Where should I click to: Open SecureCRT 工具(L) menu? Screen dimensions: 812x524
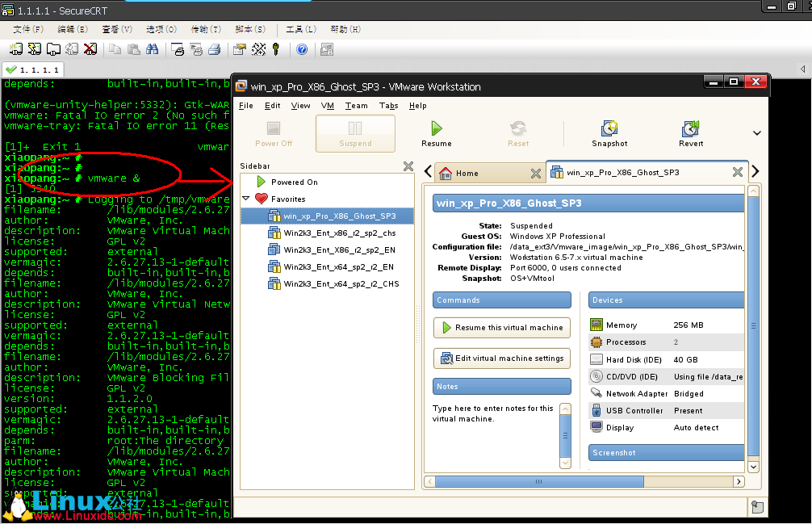click(301, 29)
